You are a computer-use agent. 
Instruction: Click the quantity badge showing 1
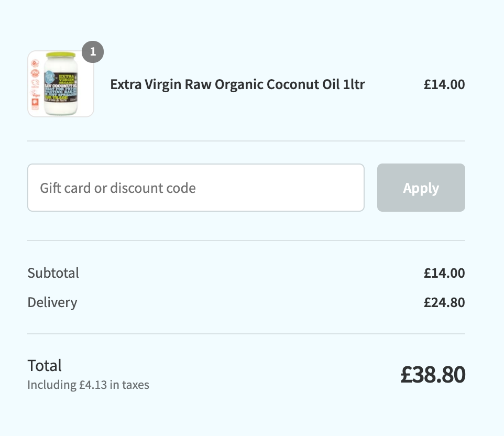[x=93, y=52]
